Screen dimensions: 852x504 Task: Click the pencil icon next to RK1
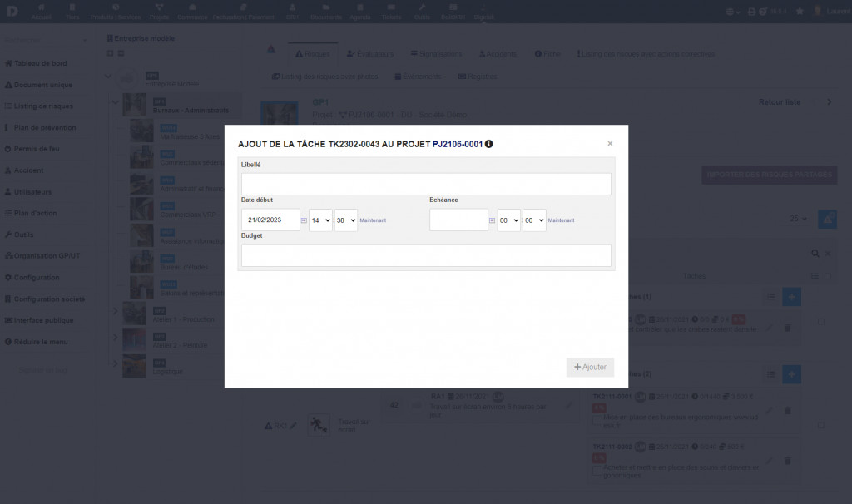click(x=294, y=426)
